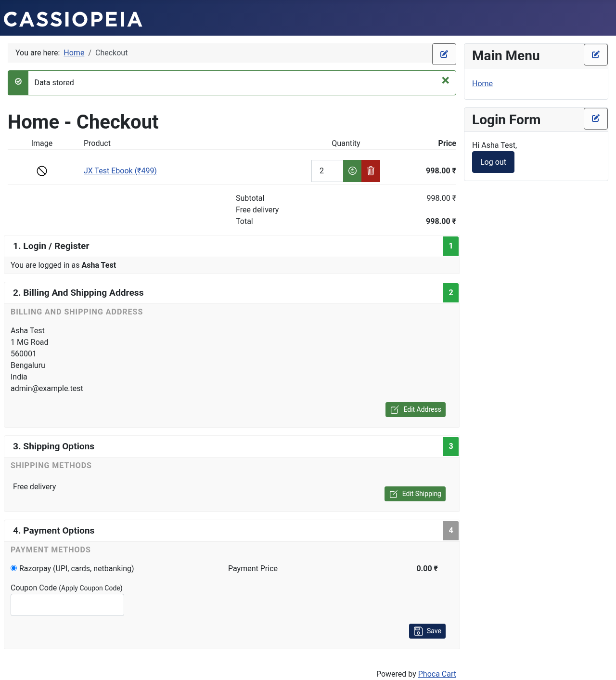This screenshot has width=616, height=680.
Task: Click the '3. Shipping Options' heading
Action: click(x=53, y=446)
